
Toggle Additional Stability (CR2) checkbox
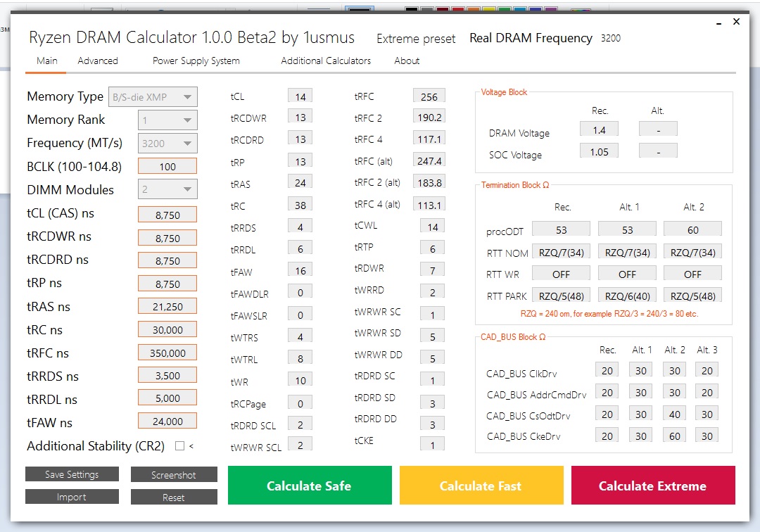(180, 445)
